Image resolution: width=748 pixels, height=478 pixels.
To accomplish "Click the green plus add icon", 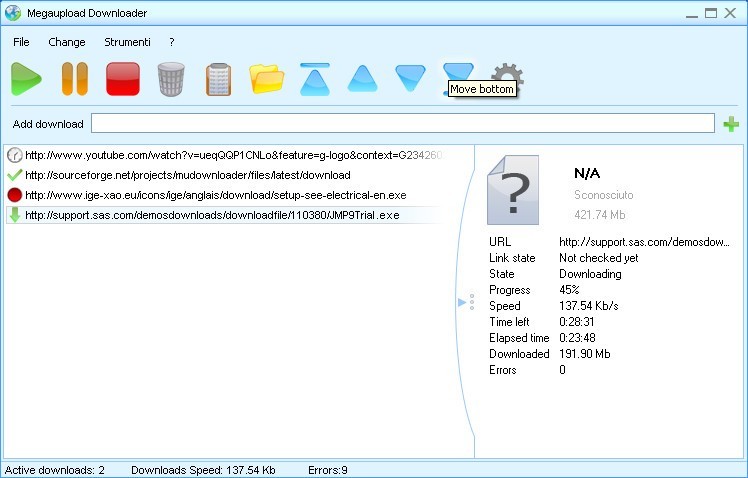I will (731, 124).
